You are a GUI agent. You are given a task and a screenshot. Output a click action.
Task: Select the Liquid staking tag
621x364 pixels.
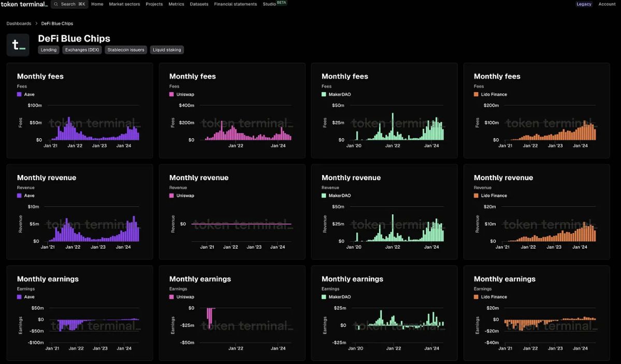click(167, 50)
